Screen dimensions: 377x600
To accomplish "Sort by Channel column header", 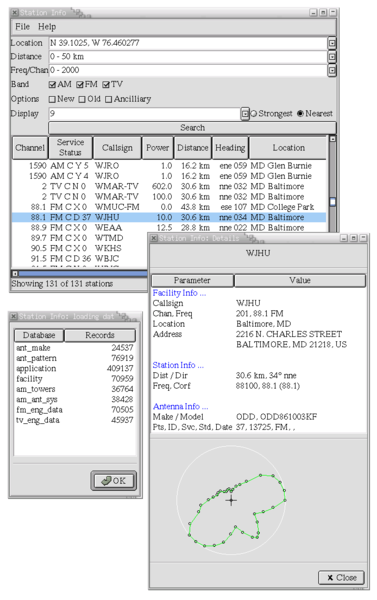I will (30, 148).
